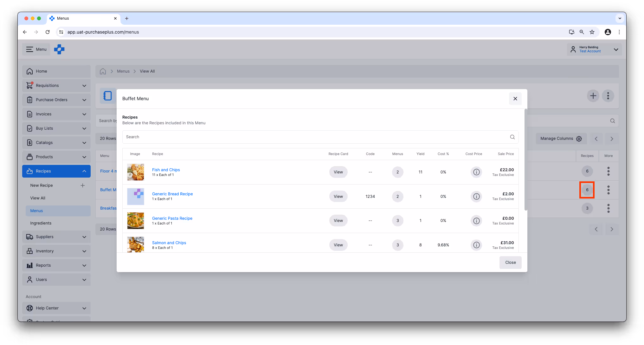Click the Close button in Buffet Menu dialog
Image resolution: width=644 pixels, height=345 pixels.
[510, 263]
